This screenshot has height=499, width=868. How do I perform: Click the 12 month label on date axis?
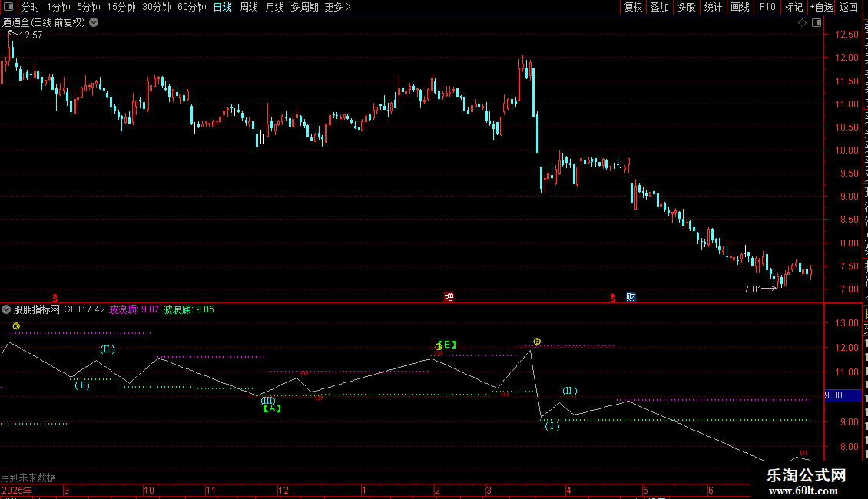click(283, 490)
